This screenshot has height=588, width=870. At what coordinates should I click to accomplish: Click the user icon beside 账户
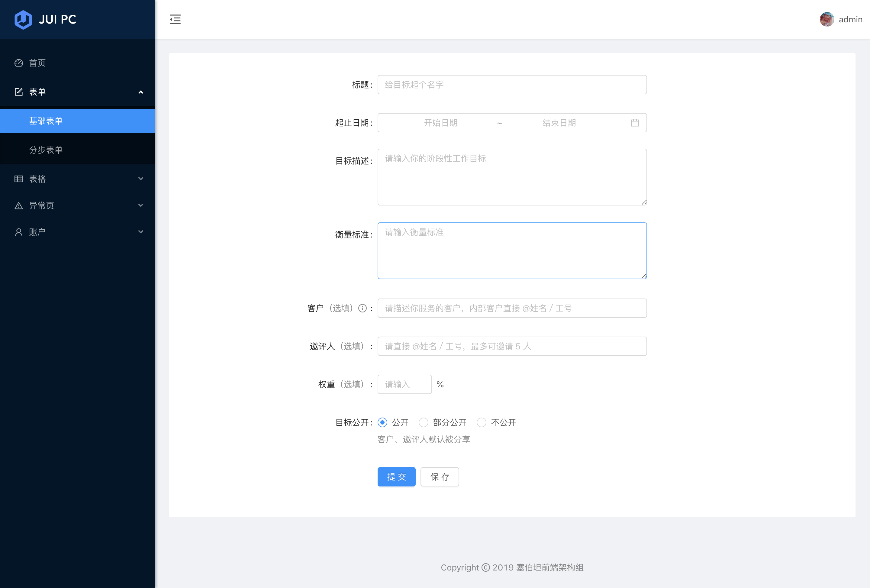tap(19, 232)
